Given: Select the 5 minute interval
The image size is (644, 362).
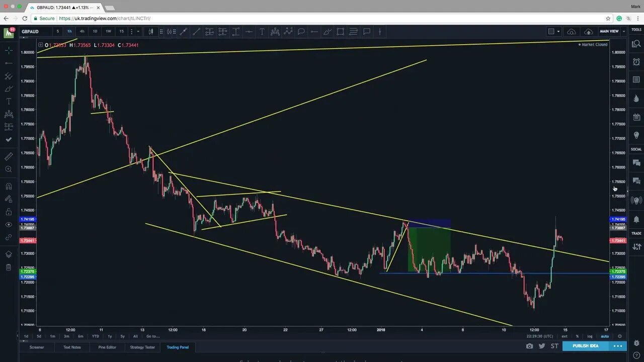Looking at the screenshot, I should click(57, 31).
